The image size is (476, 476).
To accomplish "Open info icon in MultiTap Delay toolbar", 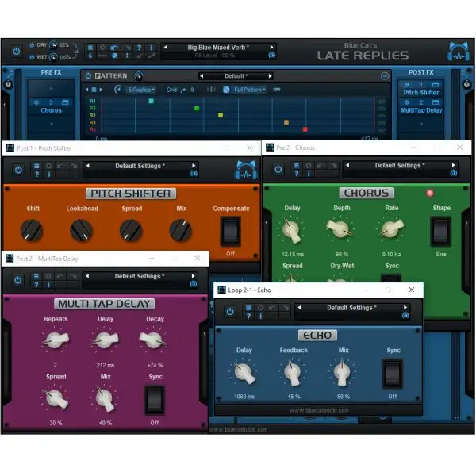I will 48,285.
